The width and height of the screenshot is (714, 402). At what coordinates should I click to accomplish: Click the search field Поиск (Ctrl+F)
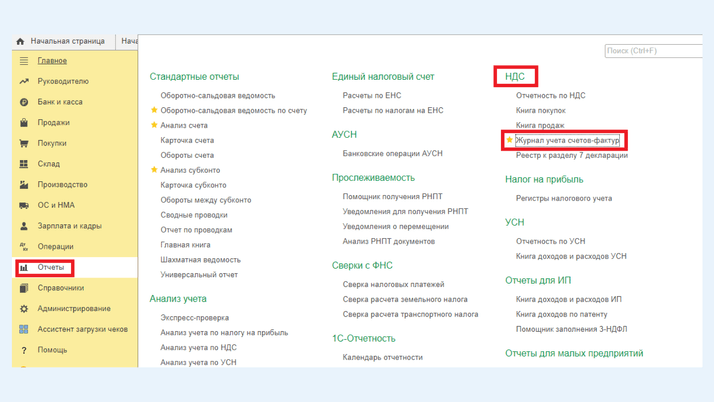653,51
